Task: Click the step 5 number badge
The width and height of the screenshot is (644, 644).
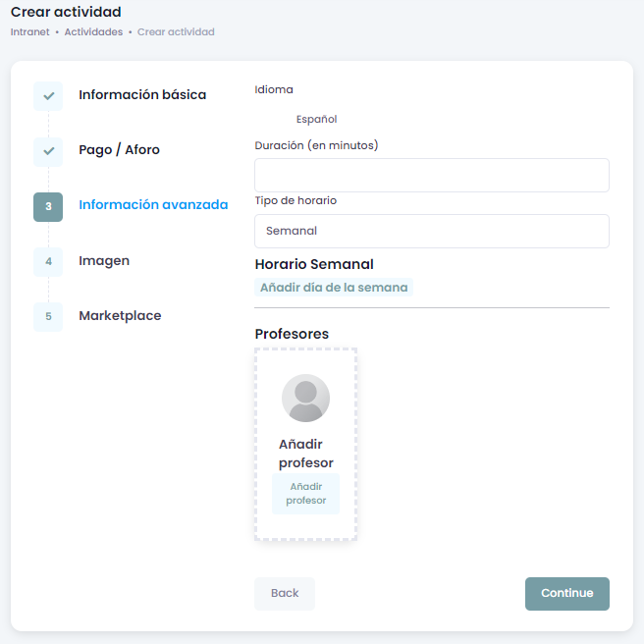Action: pos(48,316)
